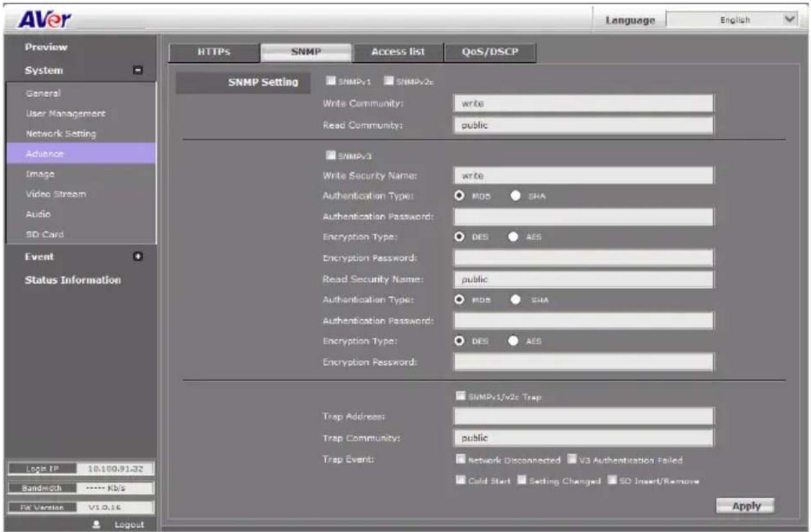Log out via the Logout link
The image size is (811, 532).
pyautogui.click(x=128, y=524)
